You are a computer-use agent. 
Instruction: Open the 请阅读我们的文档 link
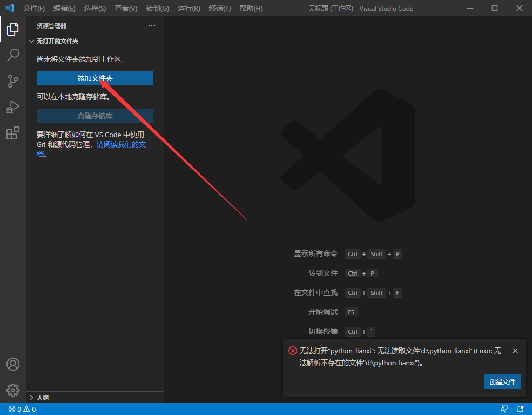tap(121, 145)
